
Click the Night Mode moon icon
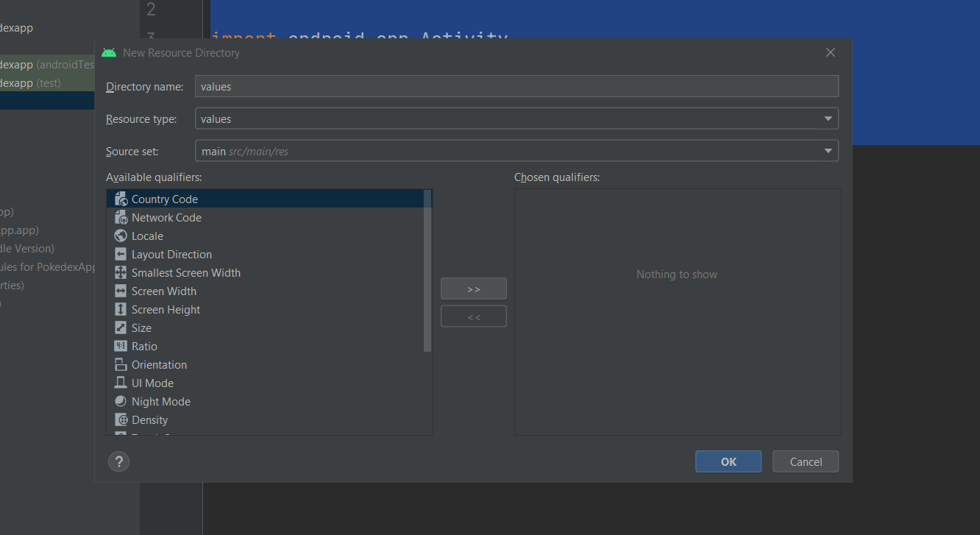(121, 401)
